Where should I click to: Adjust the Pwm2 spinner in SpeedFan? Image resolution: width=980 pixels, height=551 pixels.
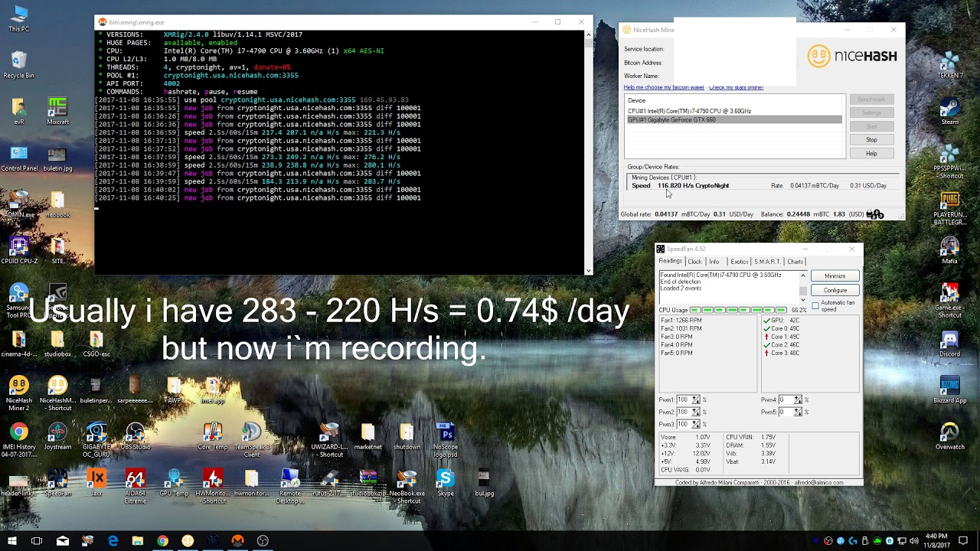[696, 412]
